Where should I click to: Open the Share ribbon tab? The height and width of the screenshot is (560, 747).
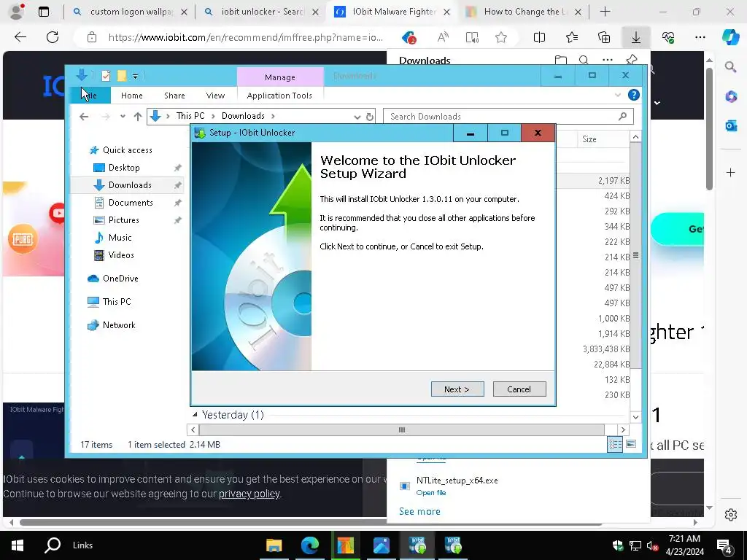[x=174, y=96]
